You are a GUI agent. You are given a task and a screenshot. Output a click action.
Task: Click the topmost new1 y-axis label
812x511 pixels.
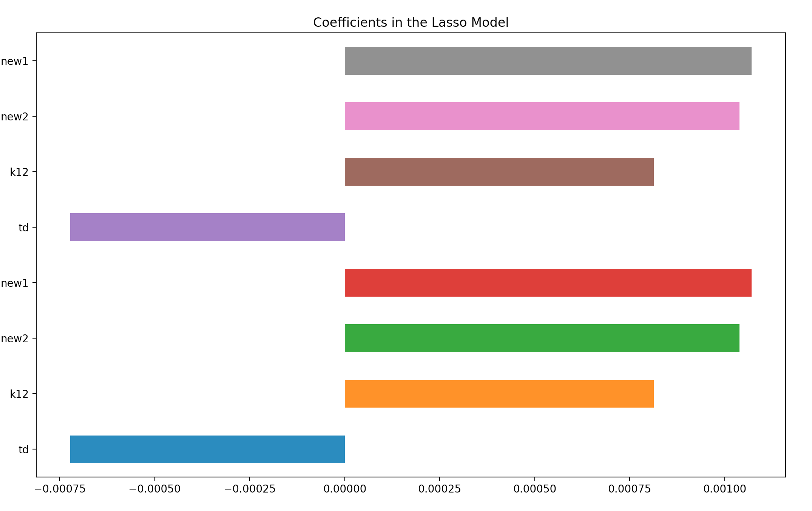point(15,61)
